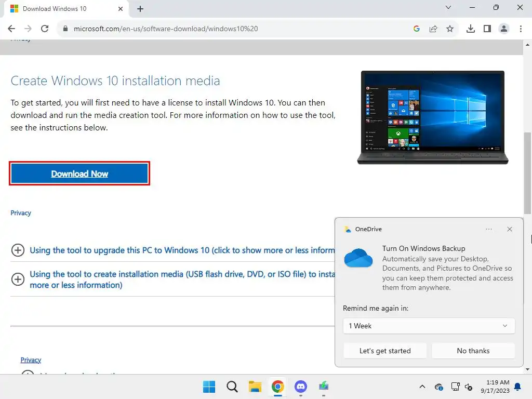Image resolution: width=532 pixels, height=399 pixels.
Task: Click the scrollbar up arrow
Action: tap(527, 45)
